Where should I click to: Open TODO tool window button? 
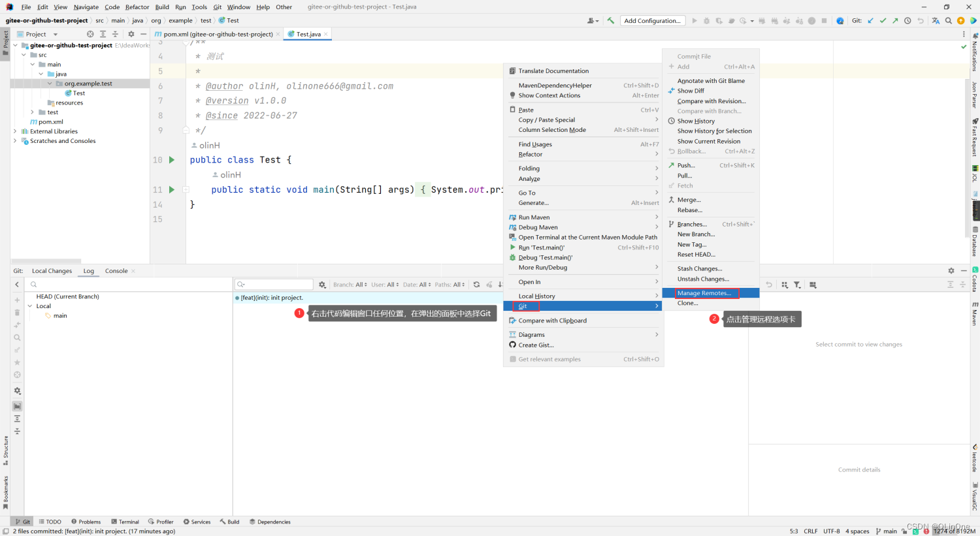click(x=50, y=522)
